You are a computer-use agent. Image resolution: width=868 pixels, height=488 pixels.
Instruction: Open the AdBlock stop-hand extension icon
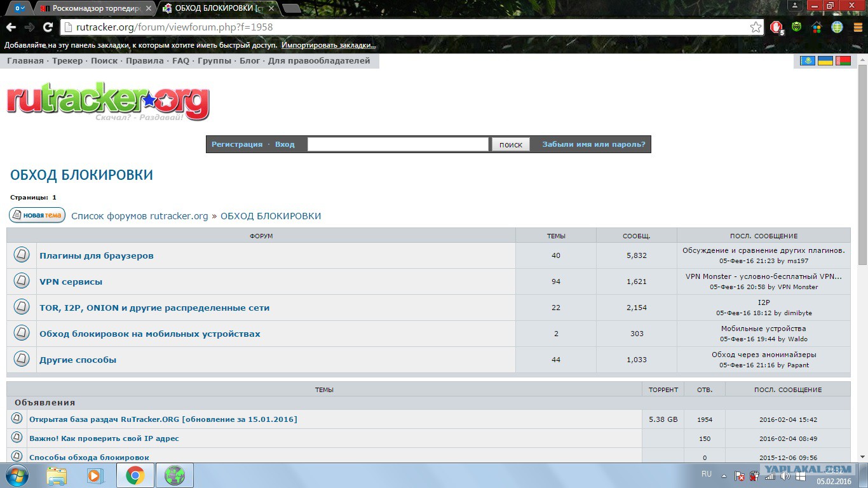point(776,27)
